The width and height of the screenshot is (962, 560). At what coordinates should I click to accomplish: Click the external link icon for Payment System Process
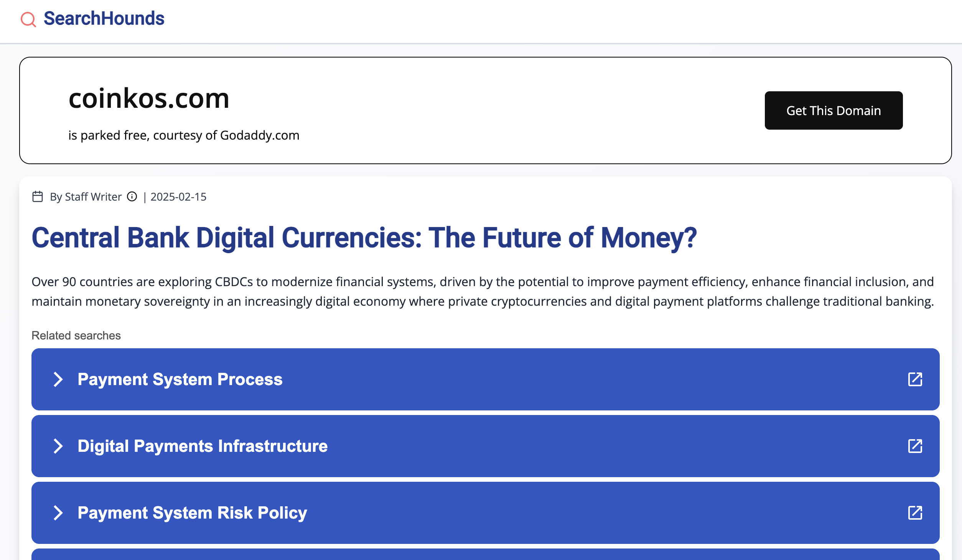[915, 379]
